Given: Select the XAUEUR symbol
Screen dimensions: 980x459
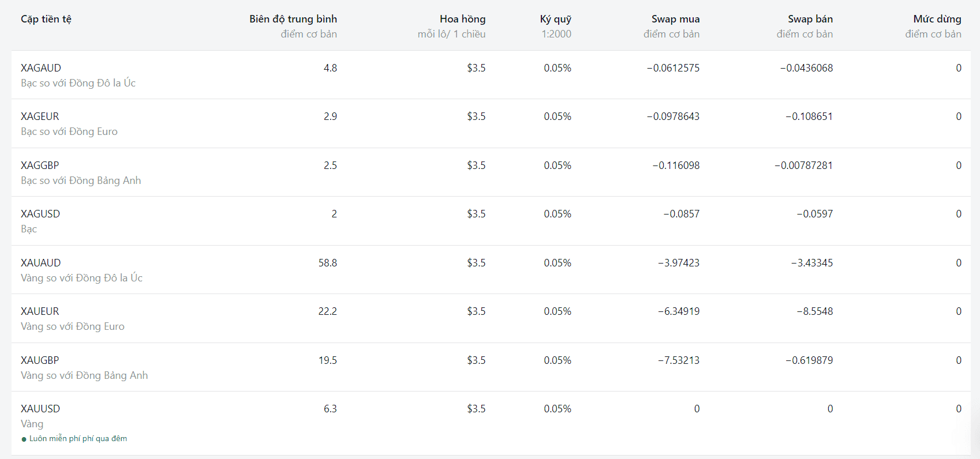Looking at the screenshot, I should tap(40, 311).
